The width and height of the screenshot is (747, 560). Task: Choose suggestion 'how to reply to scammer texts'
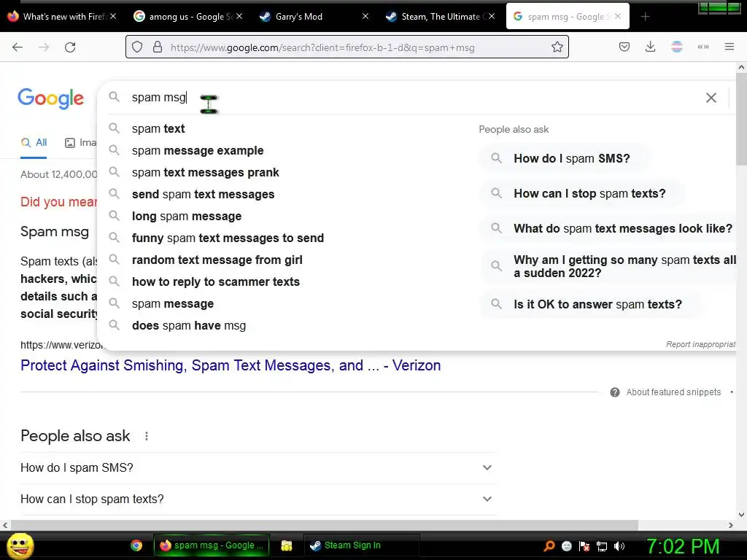[286, 282]
